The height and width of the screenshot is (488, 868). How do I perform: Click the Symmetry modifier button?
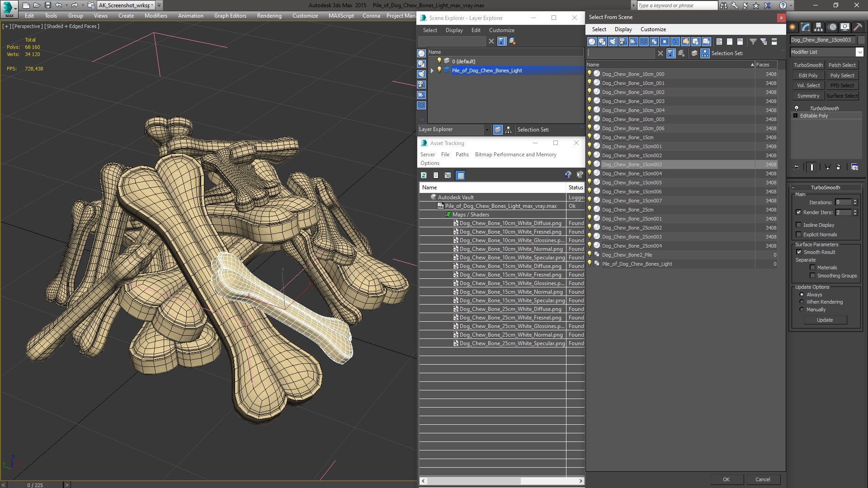pos(808,96)
